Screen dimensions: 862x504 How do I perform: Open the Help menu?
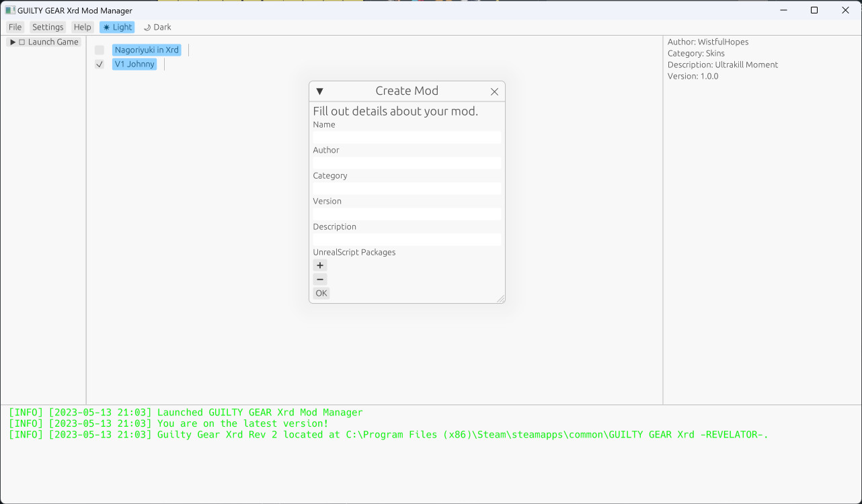pos(82,27)
